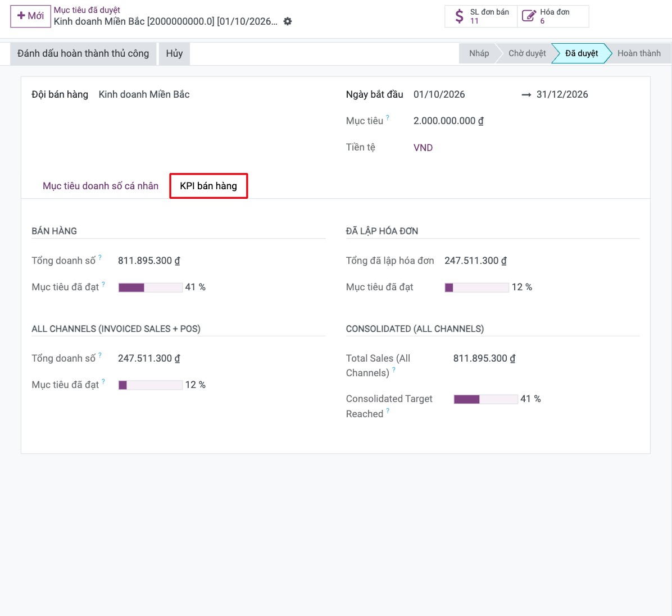672x616 pixels.
Task: Click Total Sales (All Channels) value 811.895.300 ₫
Action: [x=484, y=359]
